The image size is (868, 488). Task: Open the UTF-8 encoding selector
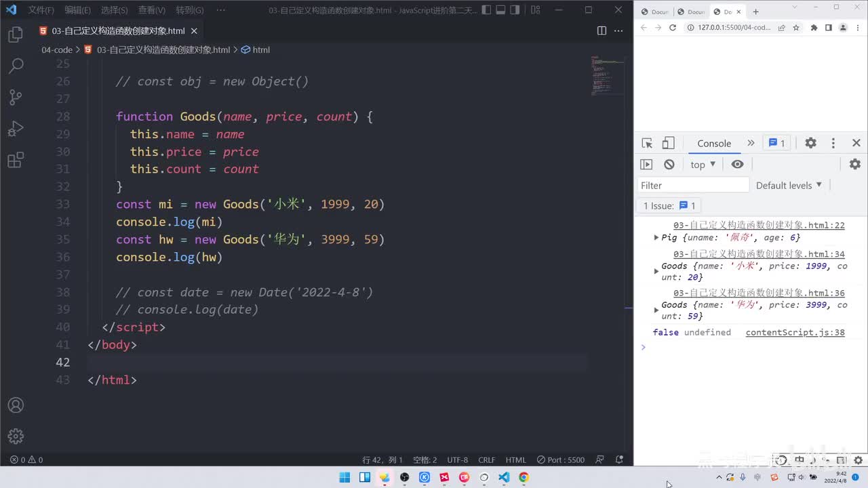(457, 460)
